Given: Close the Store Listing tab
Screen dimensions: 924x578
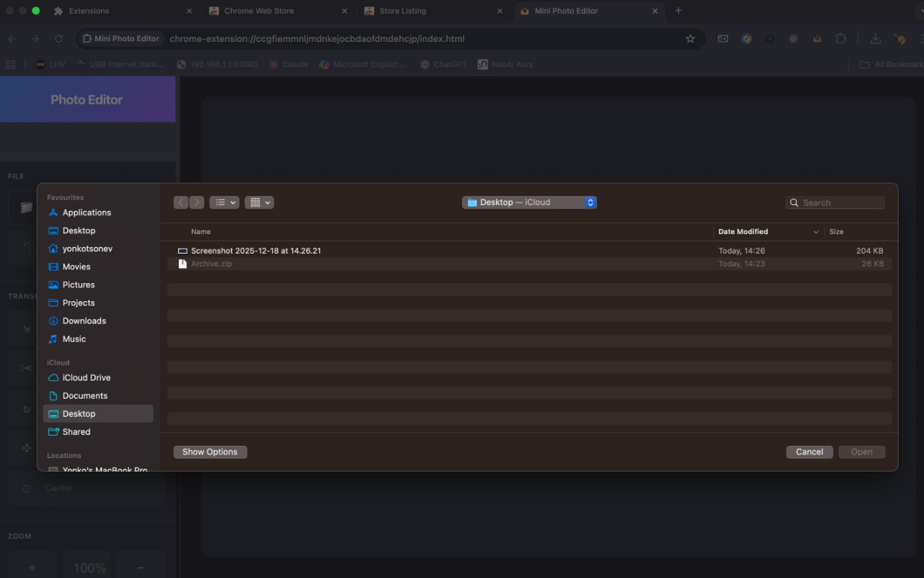Looking at the screenshot, I should click(x=500, y=11).
